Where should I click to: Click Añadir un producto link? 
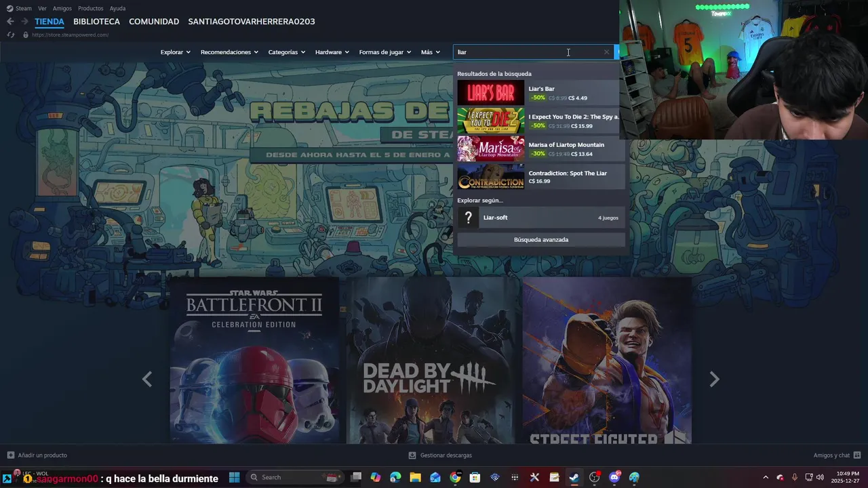click(42, 455)
